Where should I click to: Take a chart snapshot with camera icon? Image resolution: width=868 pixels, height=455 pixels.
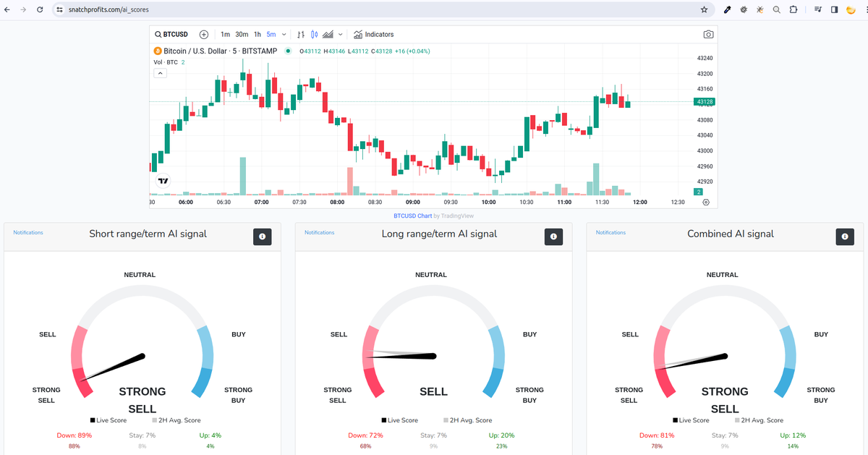pos(708,34)
